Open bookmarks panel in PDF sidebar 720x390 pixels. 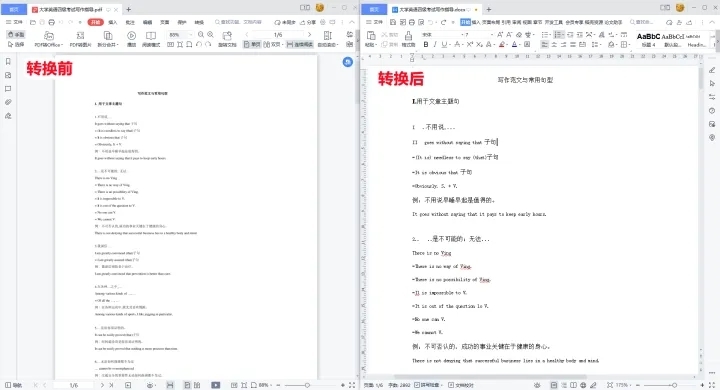(8, 62)
